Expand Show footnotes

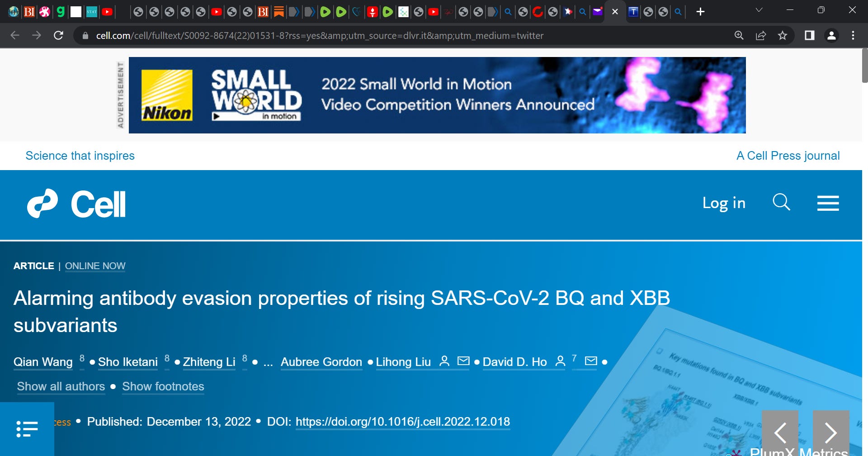pyautogui.click(x=163, y=386)
